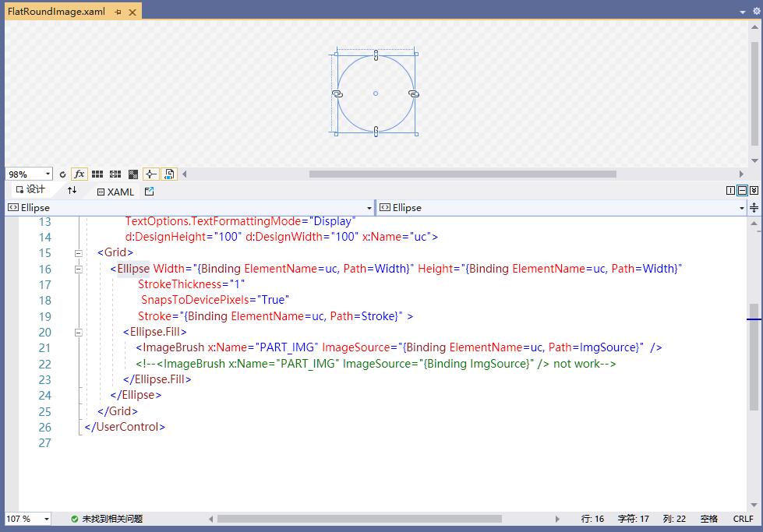Click the CRLF line ending indicator
This screenshot has height=532, width=763.
point(743,519)
